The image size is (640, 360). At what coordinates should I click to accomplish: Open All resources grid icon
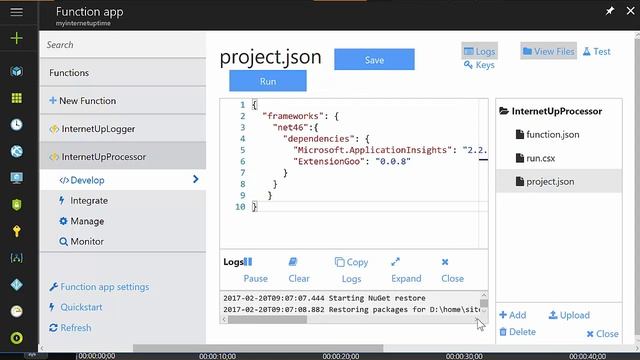[x=17, y=98]
